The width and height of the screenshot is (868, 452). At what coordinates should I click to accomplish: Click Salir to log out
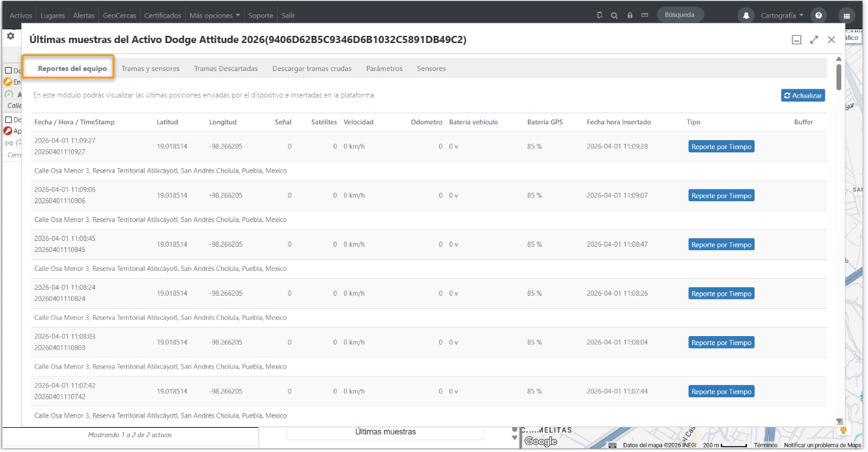click(x=288, y=16)
